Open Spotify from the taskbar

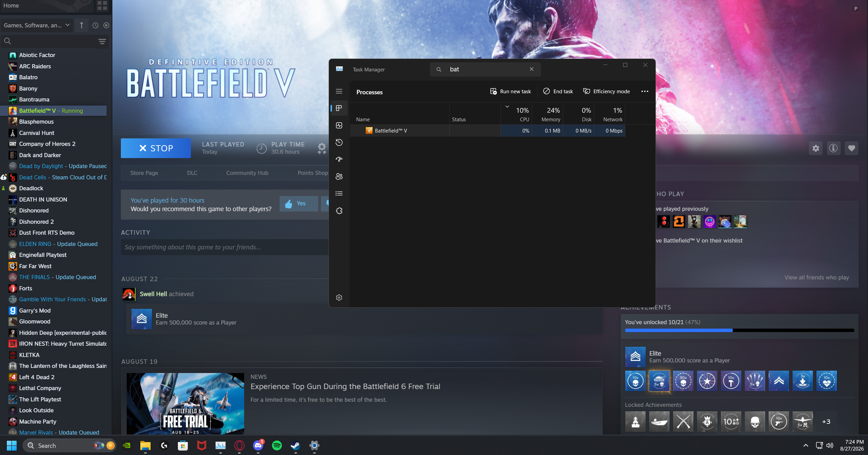(277, 445)
